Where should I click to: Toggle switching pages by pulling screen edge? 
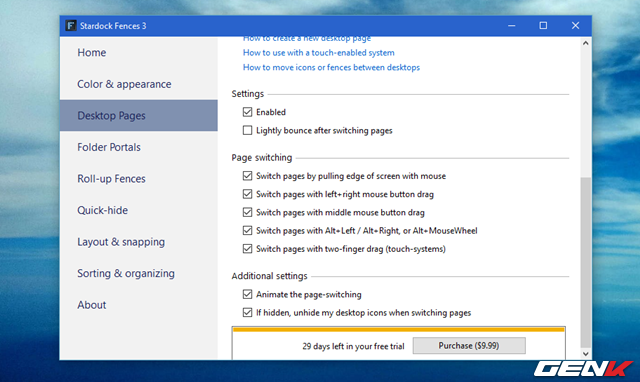pos(247,176)
